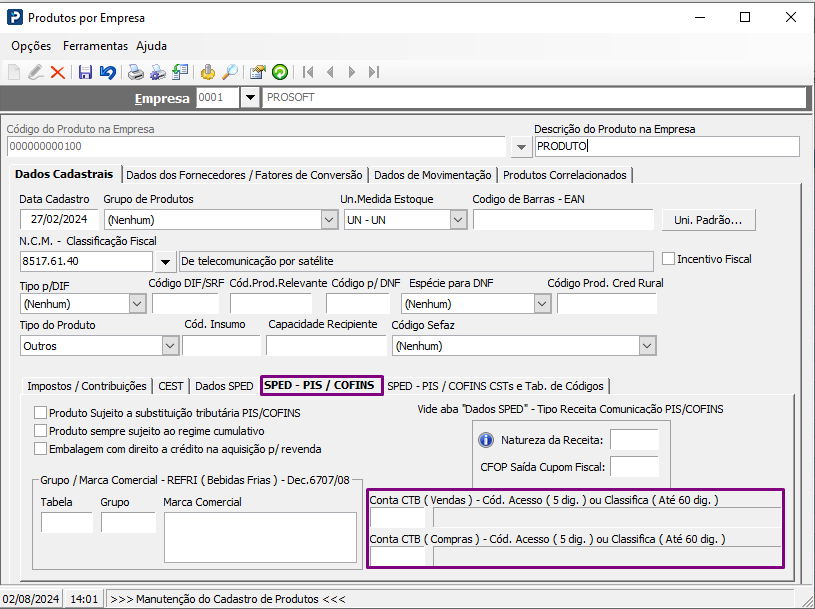Image resolution: width=815 pixels, height=609 pixels.
Task: Click the Uni. Padrão... button
Action: pos(708,220)
